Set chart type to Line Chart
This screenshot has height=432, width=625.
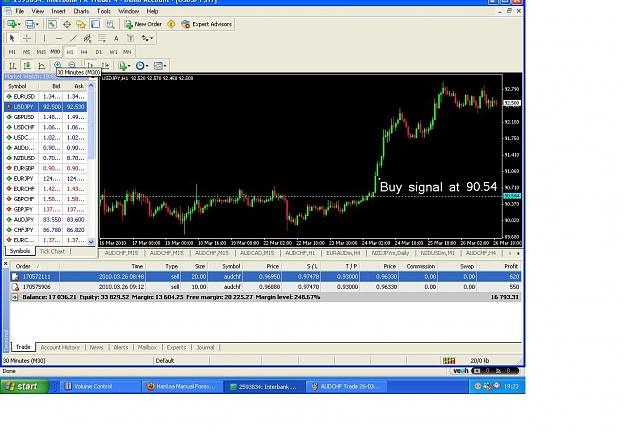coord(41,66)
